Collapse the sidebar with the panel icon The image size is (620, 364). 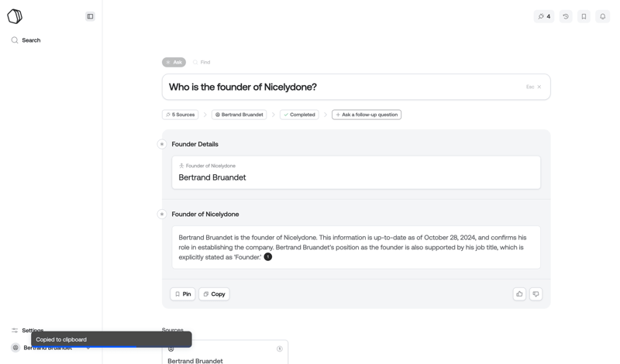pyautogui.click(x=90, y=16)
